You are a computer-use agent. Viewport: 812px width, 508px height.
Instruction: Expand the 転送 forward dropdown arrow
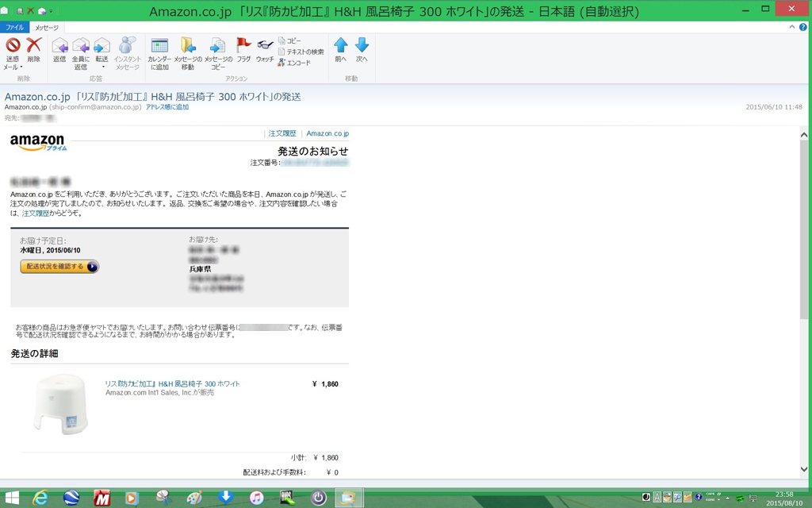(x=102, y=67)
